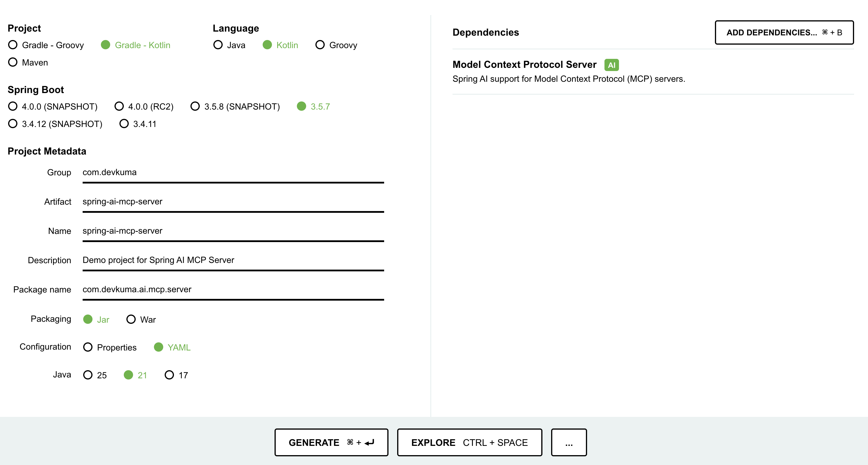Image resolution: width=868 pixels, height=465 pixels.
Task: Open the three-dots more options button
Action: point(569,442)
